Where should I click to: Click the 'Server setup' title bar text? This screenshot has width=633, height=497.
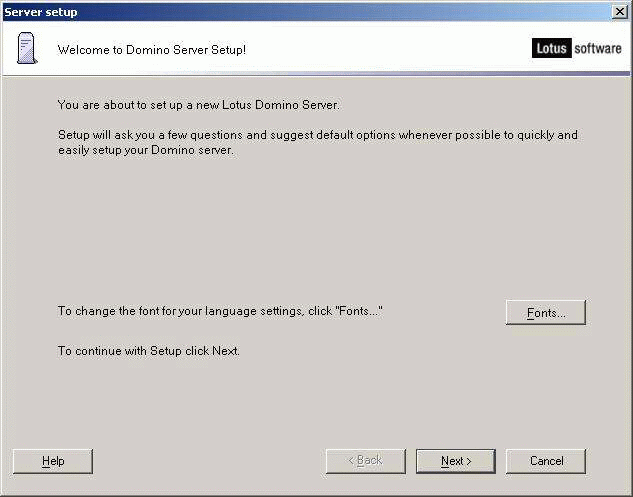41,12
